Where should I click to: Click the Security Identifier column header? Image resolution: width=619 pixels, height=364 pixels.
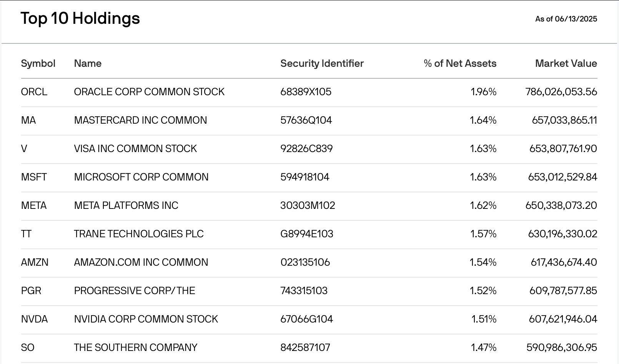(x=322, y=63)
